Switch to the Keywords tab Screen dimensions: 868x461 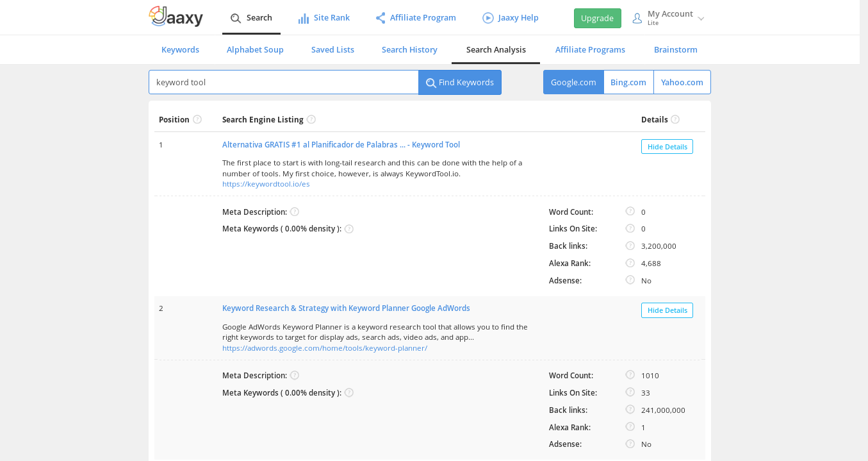tap(180, 49)
